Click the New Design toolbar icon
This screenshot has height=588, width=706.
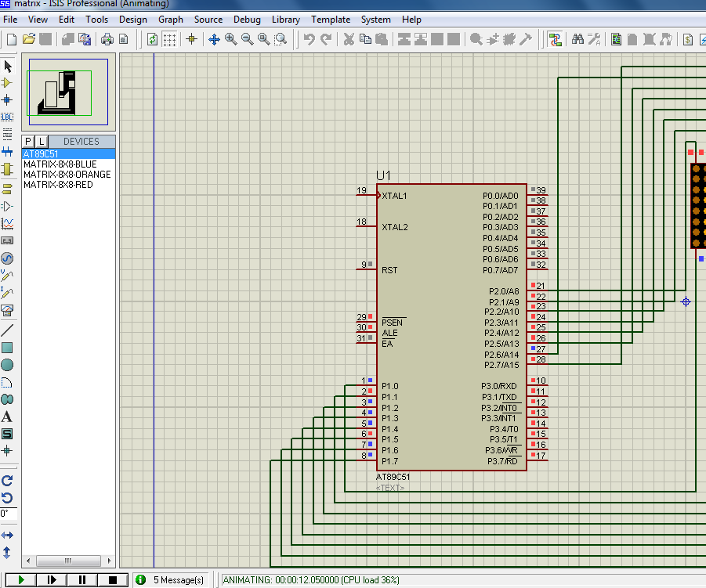click(12, 40)
